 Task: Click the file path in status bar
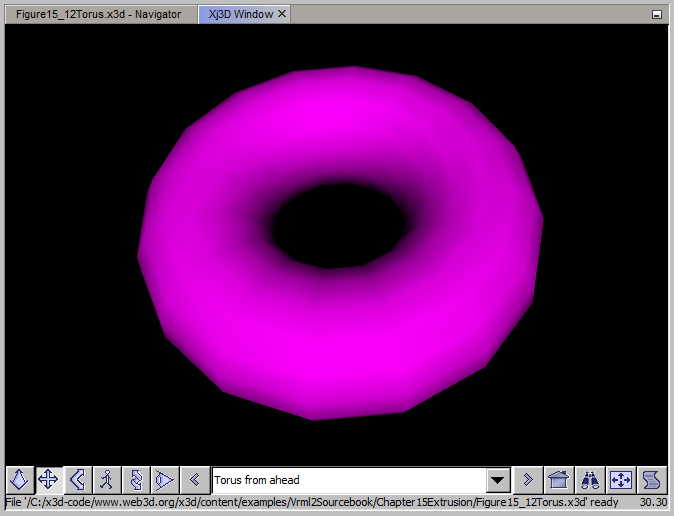pyautogui.click(x=310, y=502)
